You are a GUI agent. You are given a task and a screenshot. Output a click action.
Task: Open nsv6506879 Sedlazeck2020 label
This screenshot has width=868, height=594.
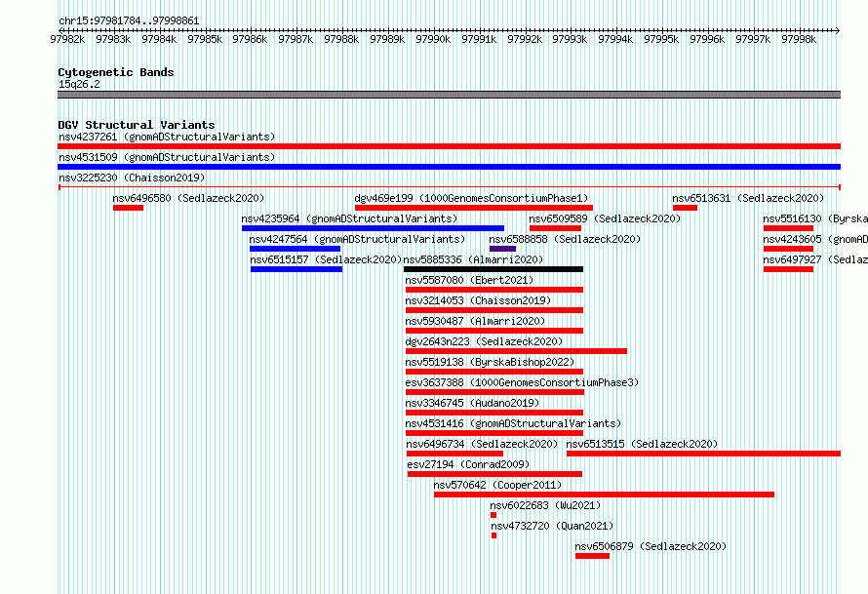[x=651, y=546]
